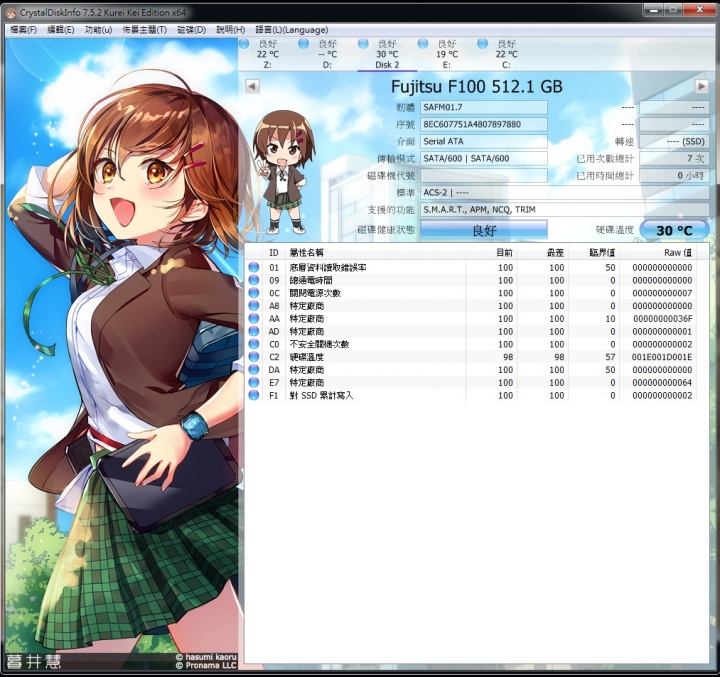The height and width of the screenshot is (677, 720).
Task: Click raw value 000000000064
Action: [662, 383]
